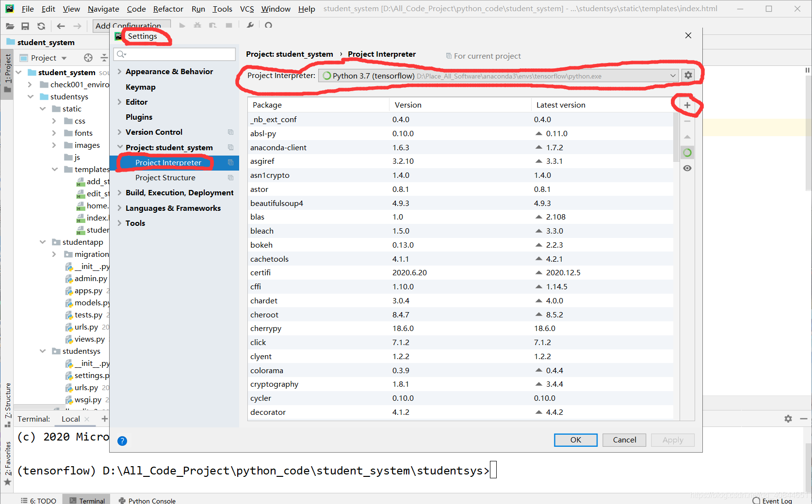Open the Project Interpreter dropdown list
Viewport: 812px width, 504px height.
click(673, 76)
